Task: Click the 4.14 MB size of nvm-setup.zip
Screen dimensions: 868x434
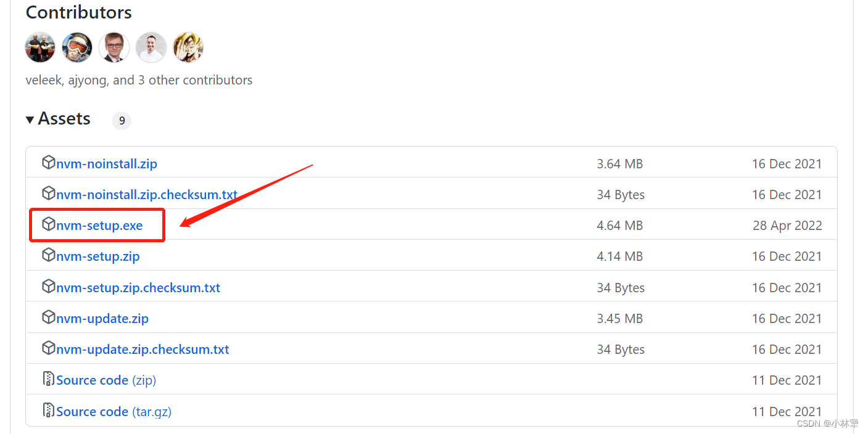Action: click(x=620, y=256)
